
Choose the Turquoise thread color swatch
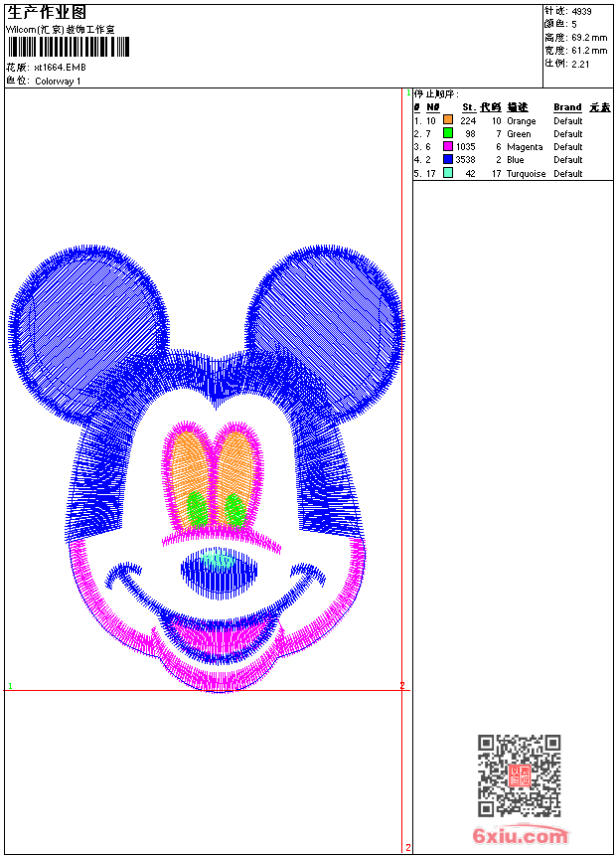448,173
